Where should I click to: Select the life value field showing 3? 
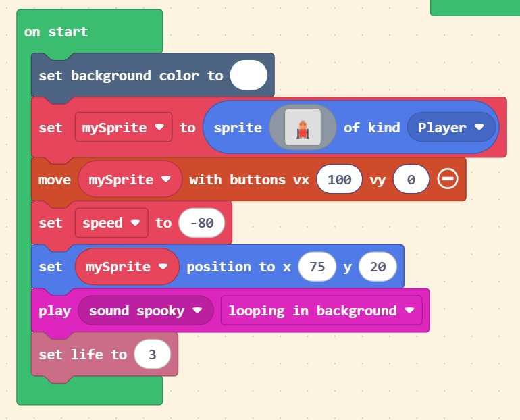click(152, 355)
